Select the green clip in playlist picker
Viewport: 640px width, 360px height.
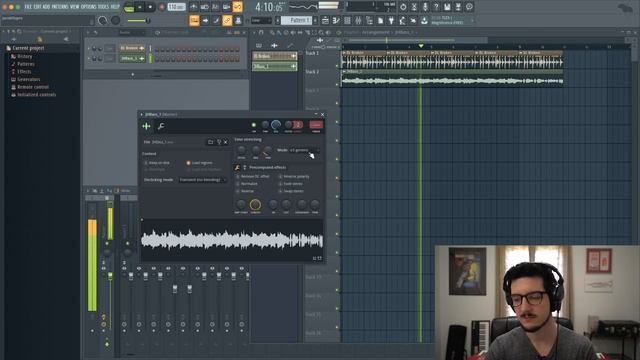(x=275, y=66)
